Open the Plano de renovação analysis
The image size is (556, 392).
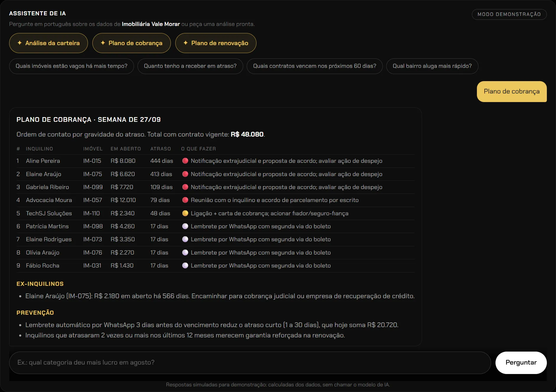(x=216, y=43)
